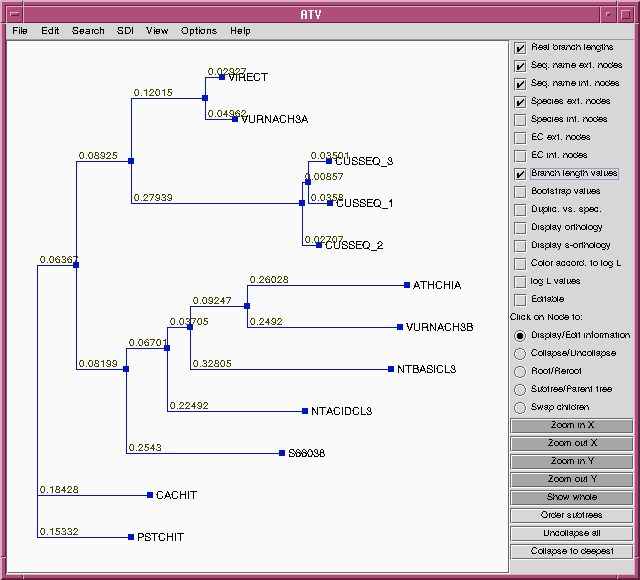Click internal node at branch 0.09247

coord(247,306)
